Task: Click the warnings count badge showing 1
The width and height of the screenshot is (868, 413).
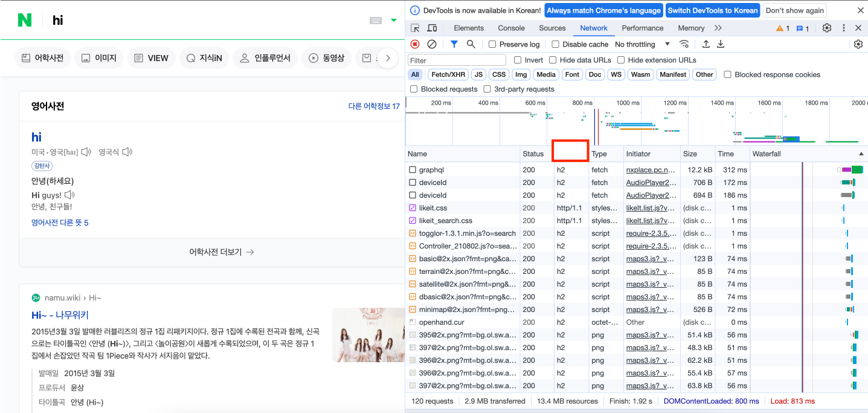Action: click(783, 28)
